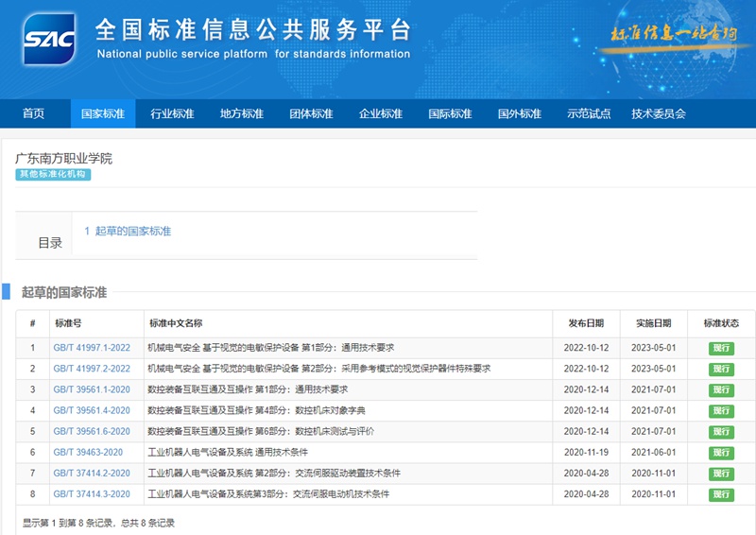Select the title 交流伺服电动机技术条件 row text

[x=268, y=494]
